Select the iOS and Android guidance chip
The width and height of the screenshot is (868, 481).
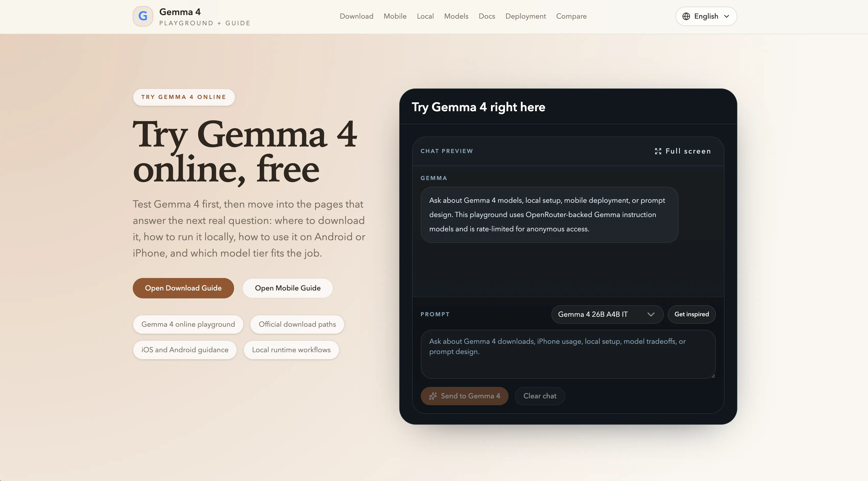point(185,350)
